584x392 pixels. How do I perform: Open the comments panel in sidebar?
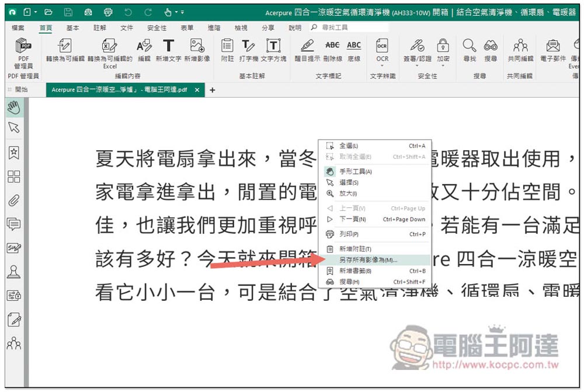(14, 224)
